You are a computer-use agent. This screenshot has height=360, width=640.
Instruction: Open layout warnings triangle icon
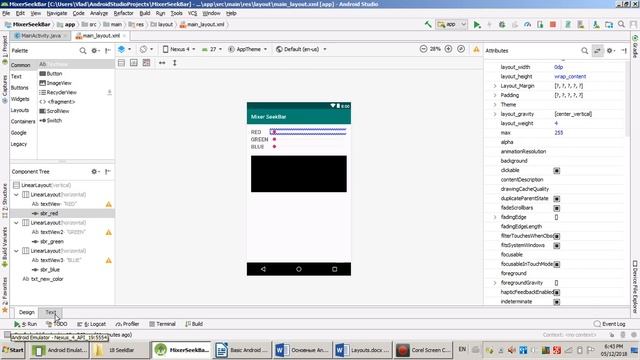point(476,49)
